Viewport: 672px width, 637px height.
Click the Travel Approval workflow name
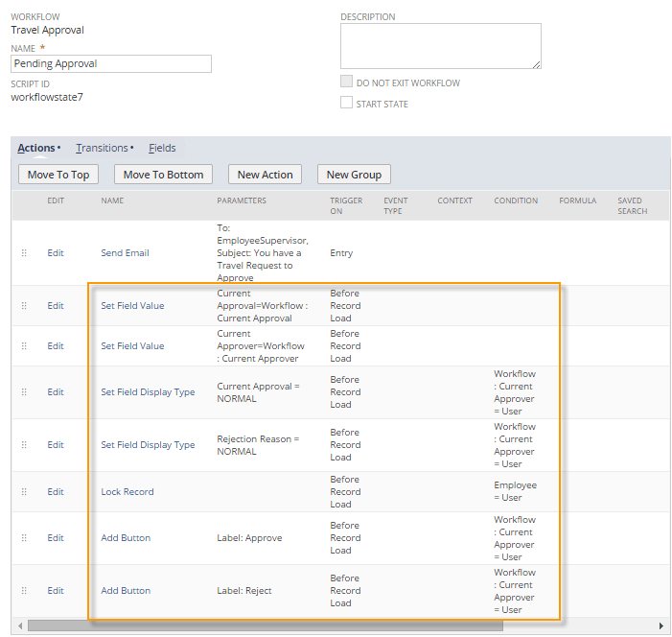click(47, 30)
